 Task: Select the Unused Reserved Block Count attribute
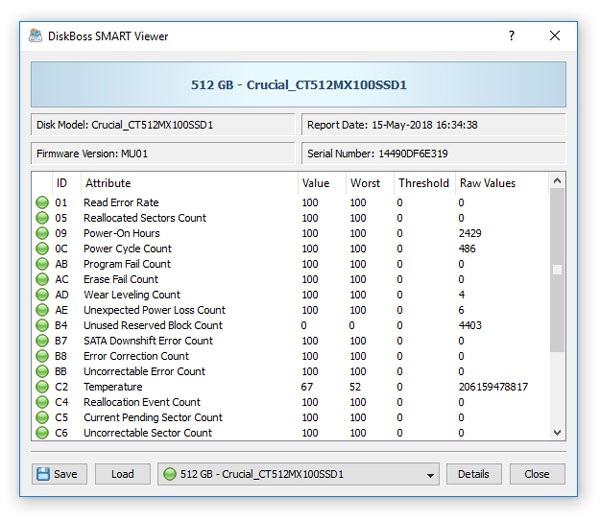tap(153, 325)
